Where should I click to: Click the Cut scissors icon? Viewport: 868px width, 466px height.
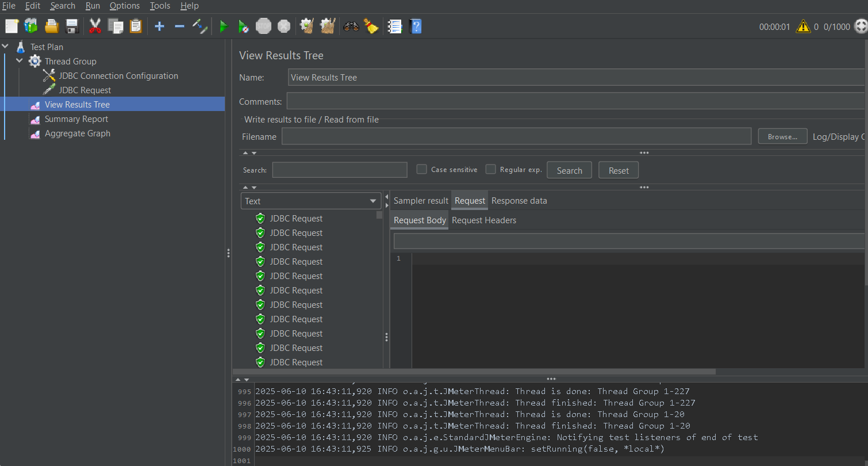click(95, 26)
